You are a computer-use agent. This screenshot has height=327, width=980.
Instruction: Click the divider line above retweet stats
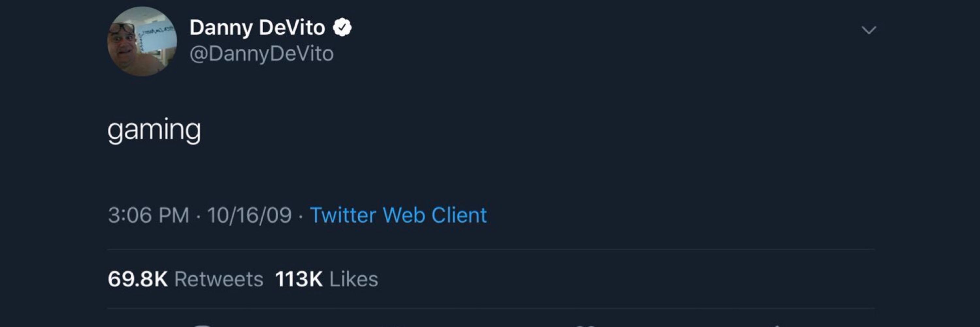(491, 250)
